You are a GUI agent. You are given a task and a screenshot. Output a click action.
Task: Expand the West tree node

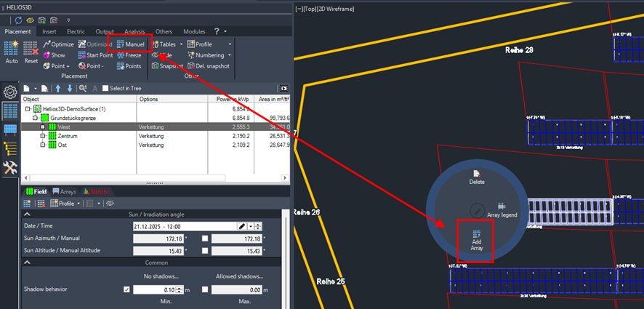43,127
